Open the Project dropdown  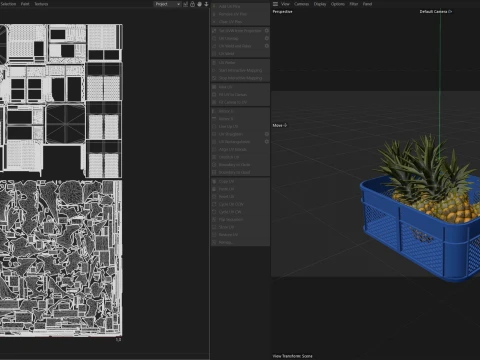coord(167,4)
